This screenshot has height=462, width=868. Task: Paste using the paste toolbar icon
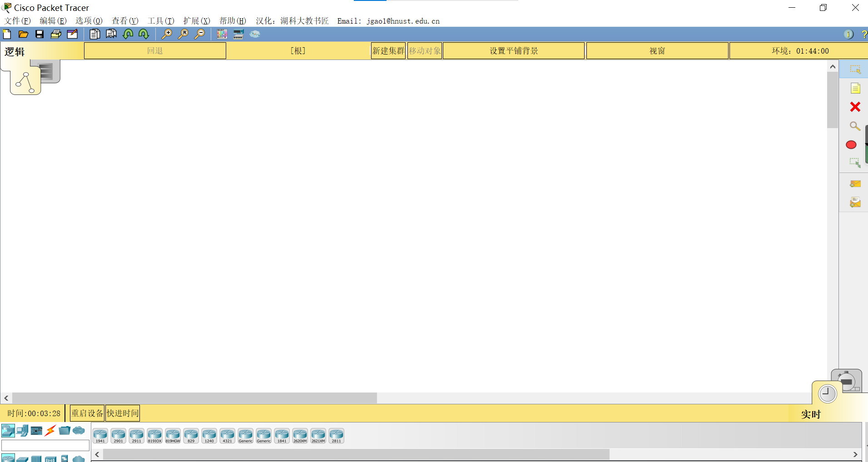click(111, 34)
